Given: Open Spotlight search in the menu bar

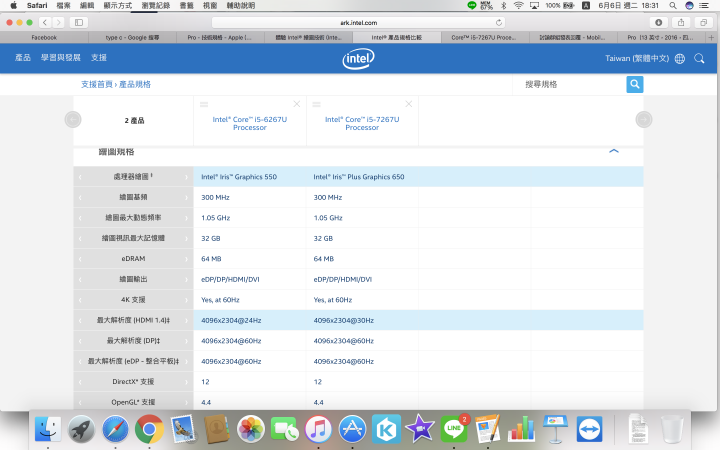Looking at the screenshot, I should [x=673, y=6].
